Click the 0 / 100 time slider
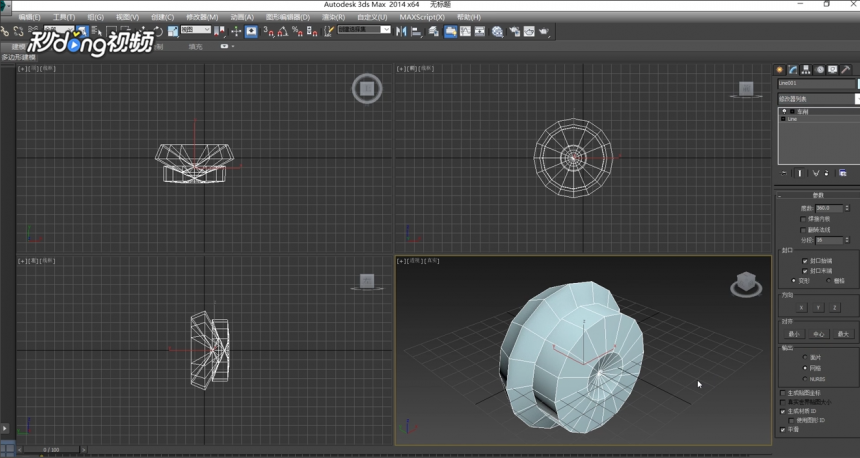This screenshot has width=860, height=458. point(50,450)
